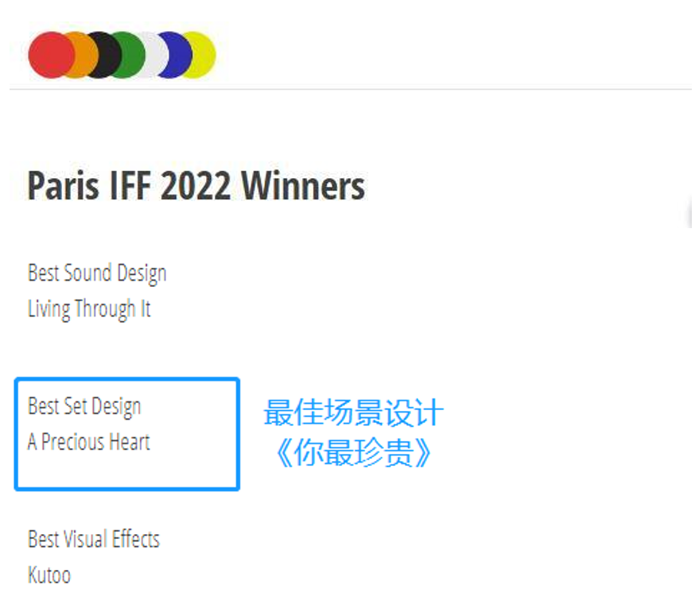Click the word Paris in the heading
Viewport: 695px width, 616px height.
tap(59, 186)
